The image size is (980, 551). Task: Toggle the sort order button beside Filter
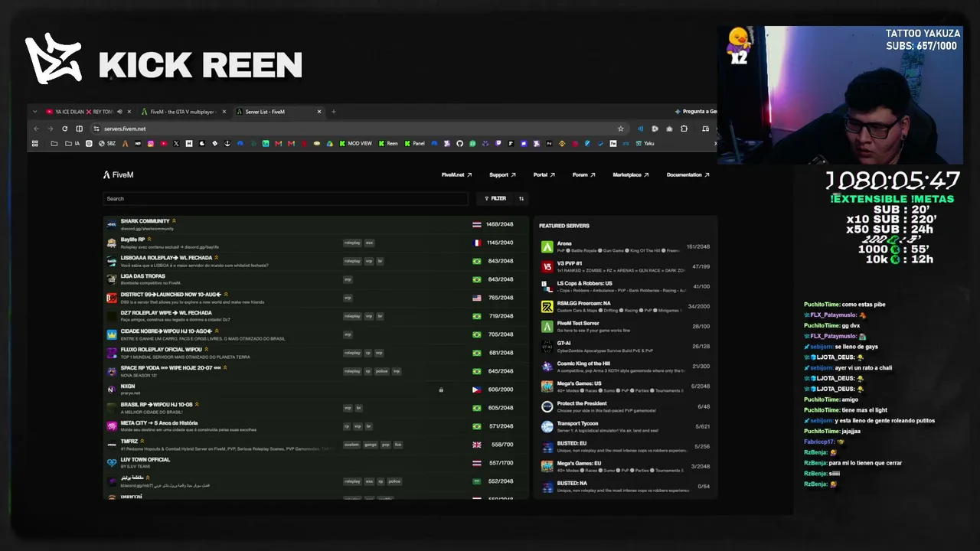pyautogui.click(x=521, y=198)
